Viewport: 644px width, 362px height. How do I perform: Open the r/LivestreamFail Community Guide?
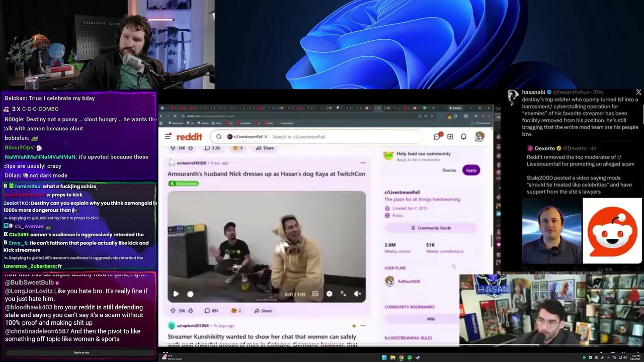click(430, 228)
